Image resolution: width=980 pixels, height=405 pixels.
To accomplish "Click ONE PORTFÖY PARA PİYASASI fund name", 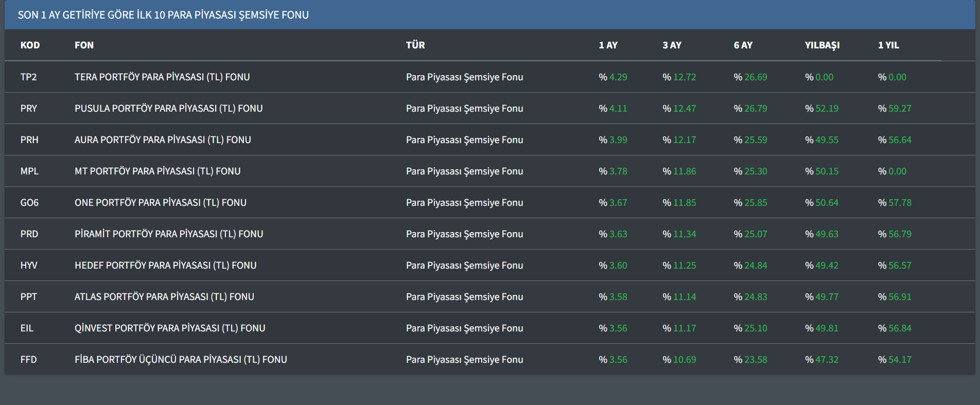I will pos(160,203).
